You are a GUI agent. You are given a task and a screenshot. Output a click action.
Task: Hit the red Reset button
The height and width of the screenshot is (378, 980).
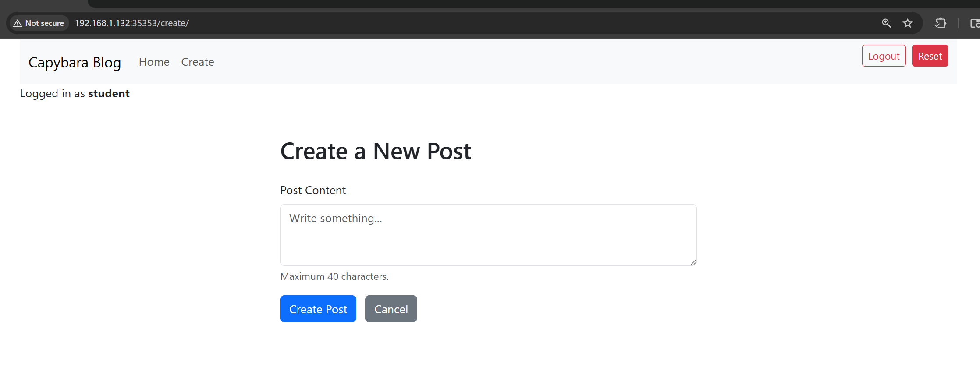(930, 56)
